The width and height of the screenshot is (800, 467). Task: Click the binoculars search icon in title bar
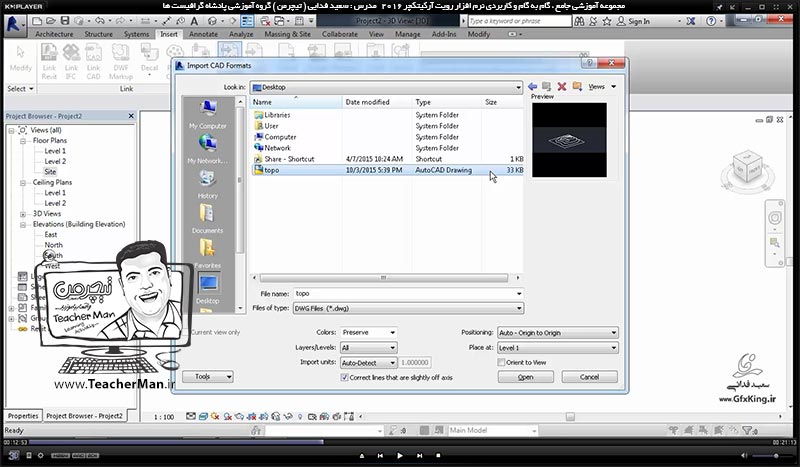coord(579,21)
